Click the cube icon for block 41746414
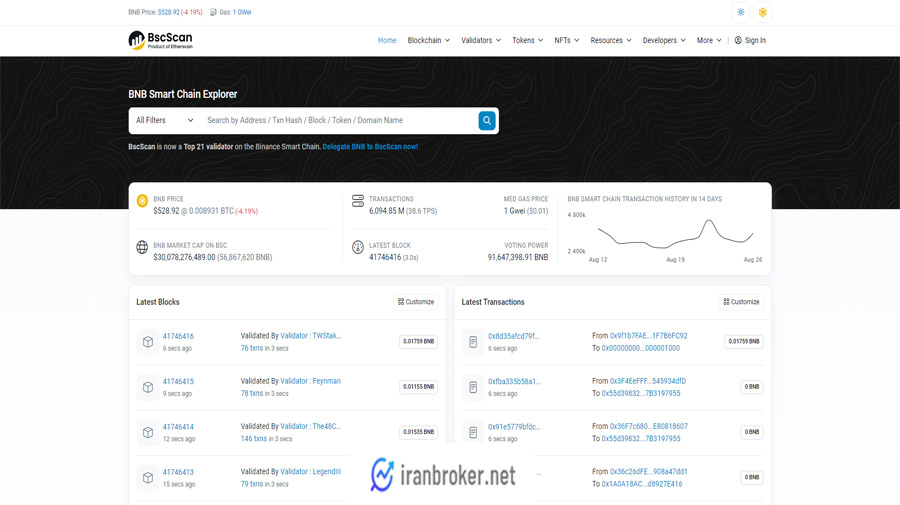Image resolution: width=900 pixels, height=505 pixels. click(148, 433)
